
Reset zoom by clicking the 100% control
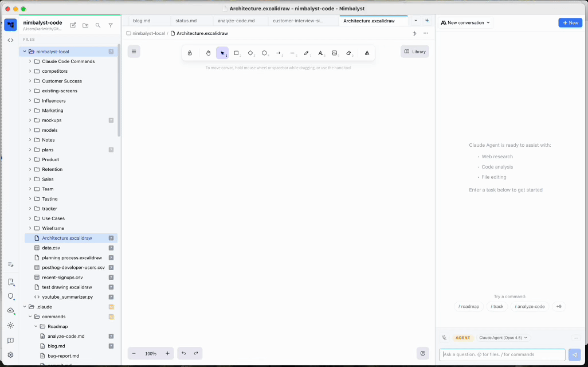pyautogui.click(x=151, y=353)
